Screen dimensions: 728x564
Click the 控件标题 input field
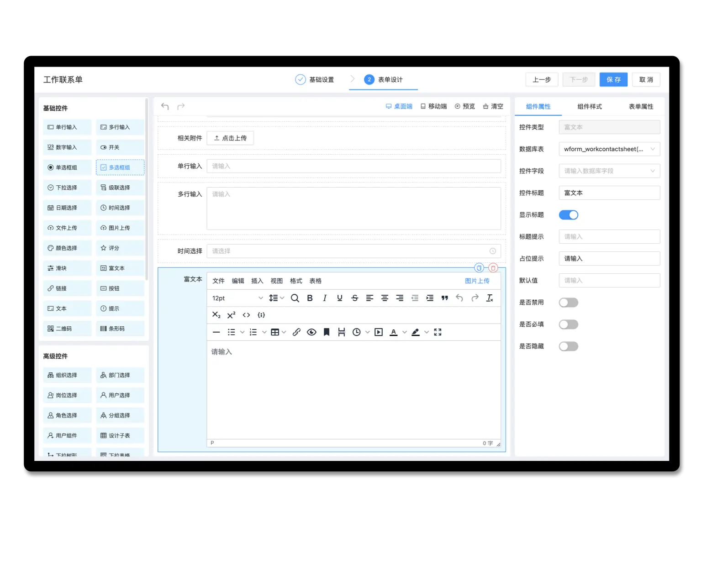click(609, 193)
